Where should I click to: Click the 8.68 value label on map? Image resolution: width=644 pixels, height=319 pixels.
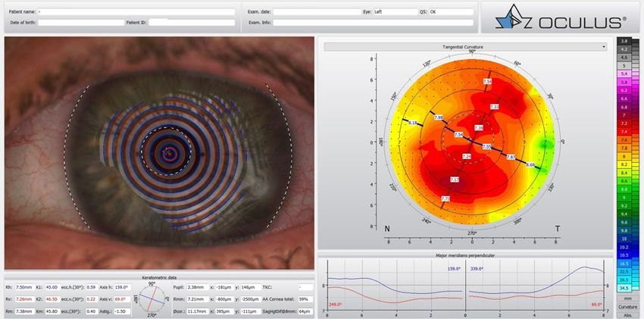pyautogui.click(x=530, y=164)
